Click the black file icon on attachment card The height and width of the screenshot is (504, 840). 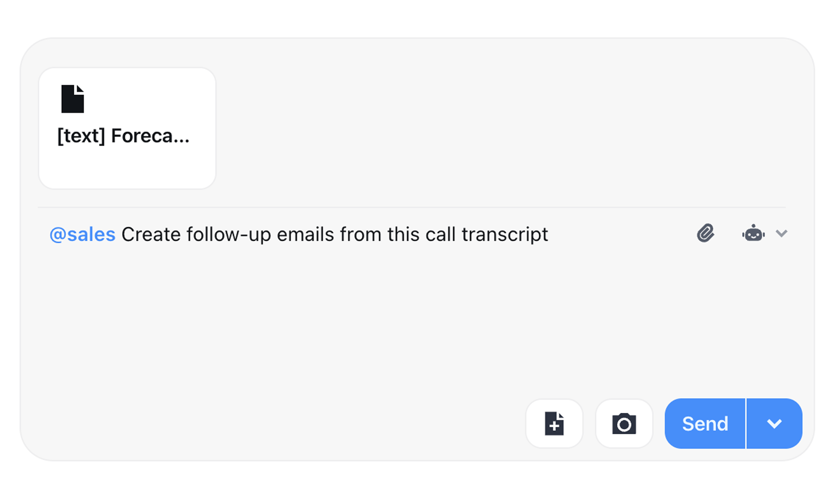point(73,99)
